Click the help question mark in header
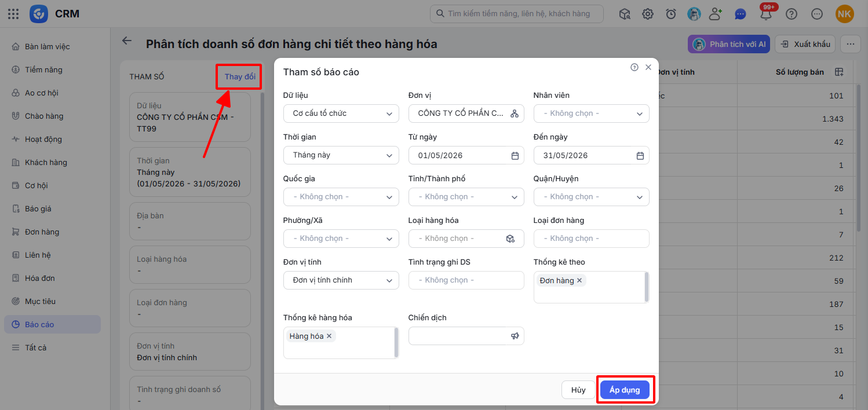This screenshot has width=868, height=410. pyautogui.click(x=792, y=14)
